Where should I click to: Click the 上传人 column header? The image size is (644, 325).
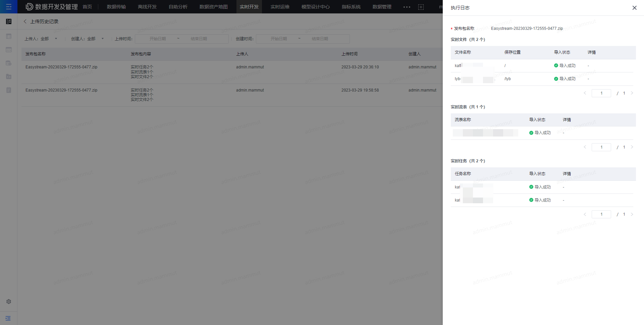242,54
